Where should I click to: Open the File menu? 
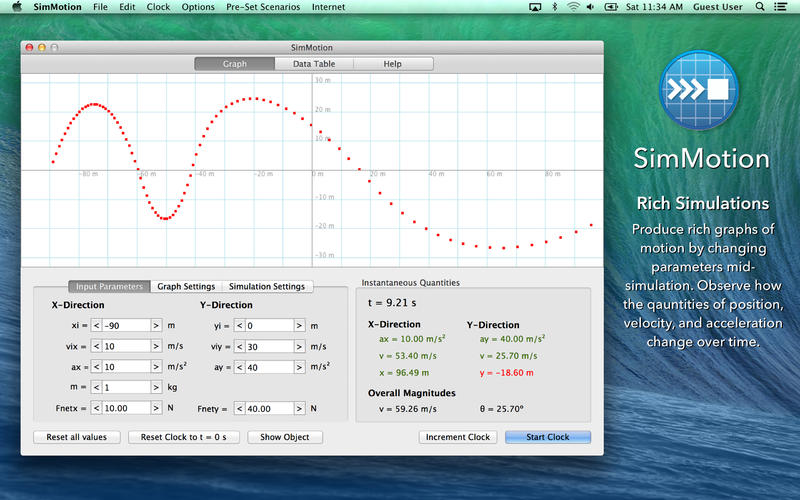point(100,7)
